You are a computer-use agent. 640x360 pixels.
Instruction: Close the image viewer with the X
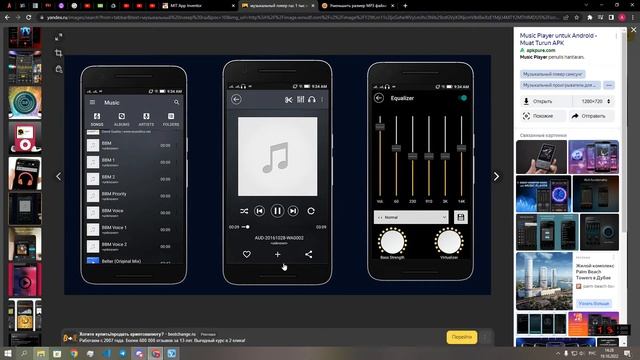click(x=633, y=30)
